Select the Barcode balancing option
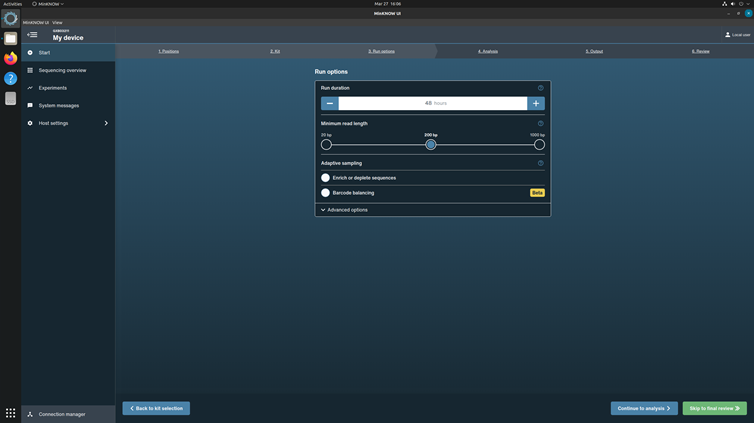Viewport: 754px width, 423px height. coord(326,193)
